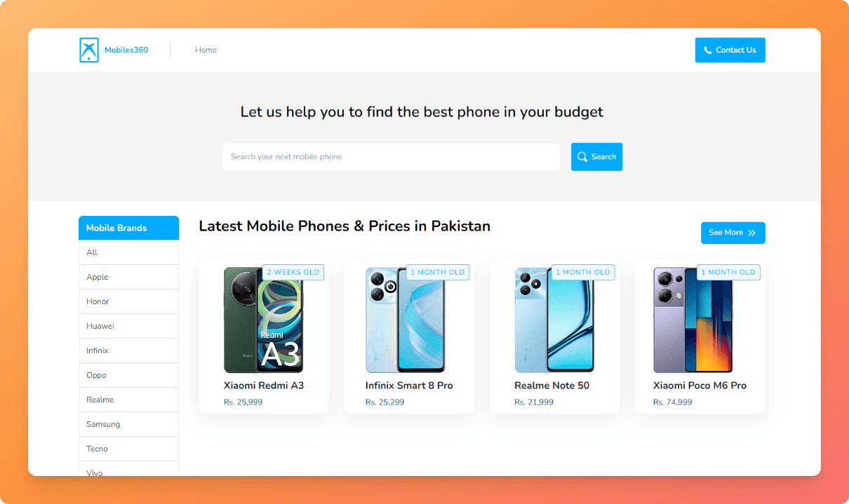Image resolution: width=849 pixels, height=504 pixels.
Task: Click the Mobiles360 brand name text
Action: click(x=126, y=50)
